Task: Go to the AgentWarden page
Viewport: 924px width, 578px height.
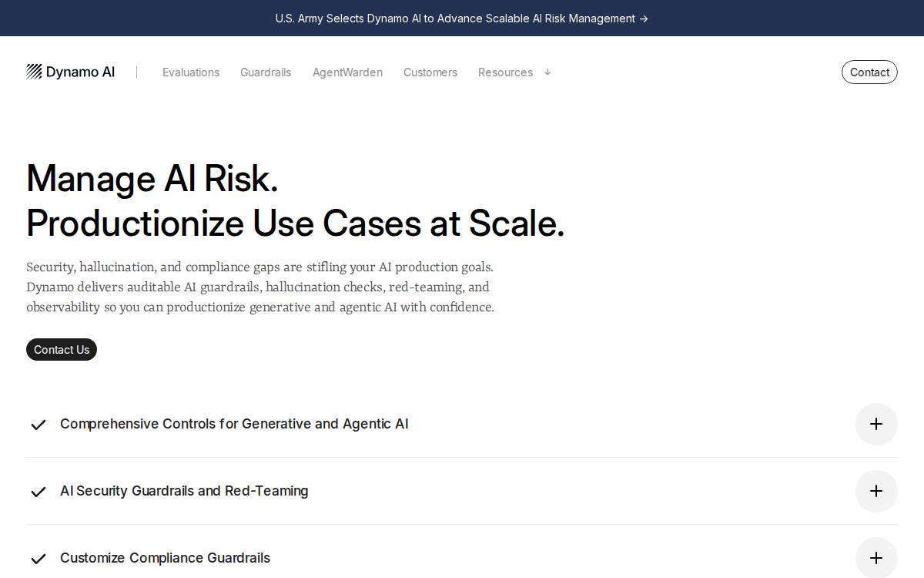Action: tap(347, 72)
